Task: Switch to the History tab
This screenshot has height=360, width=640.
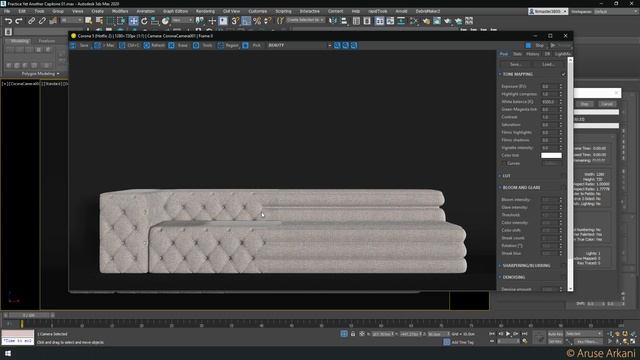Action: click(x=533, y=54)
